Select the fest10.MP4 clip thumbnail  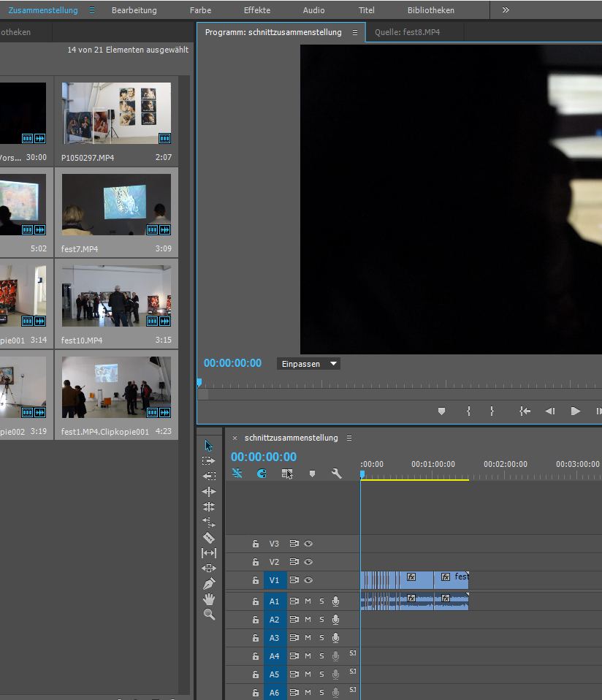click(x=116, y=296)
